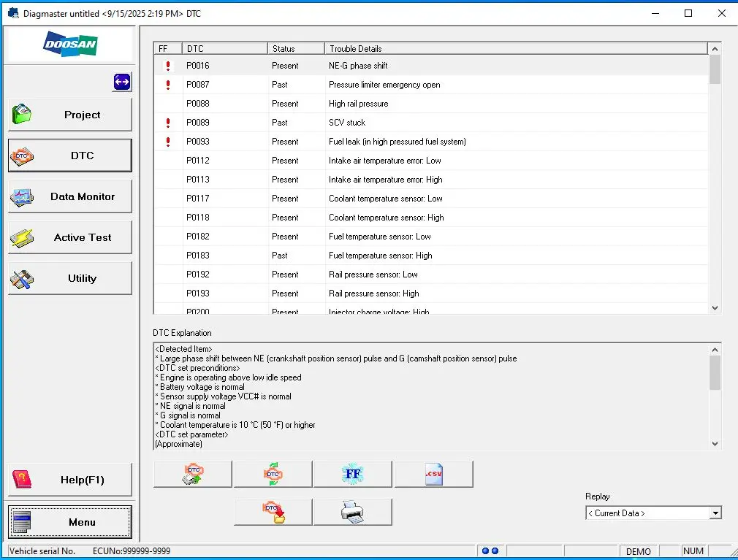Sort by the DTC column header
This screenshot has width=738, height=560.
click(x=224, y=48)
